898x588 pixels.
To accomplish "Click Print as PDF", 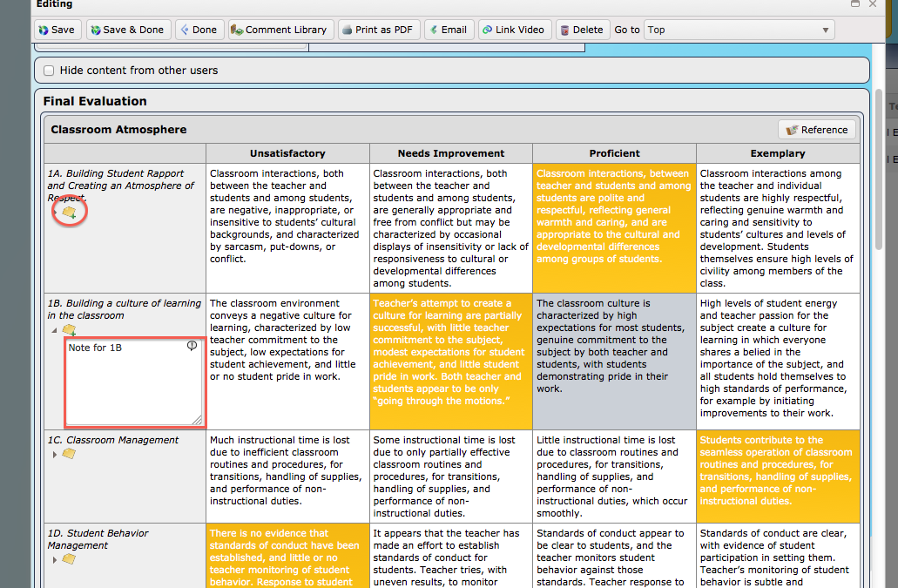I will click(379, 30).
